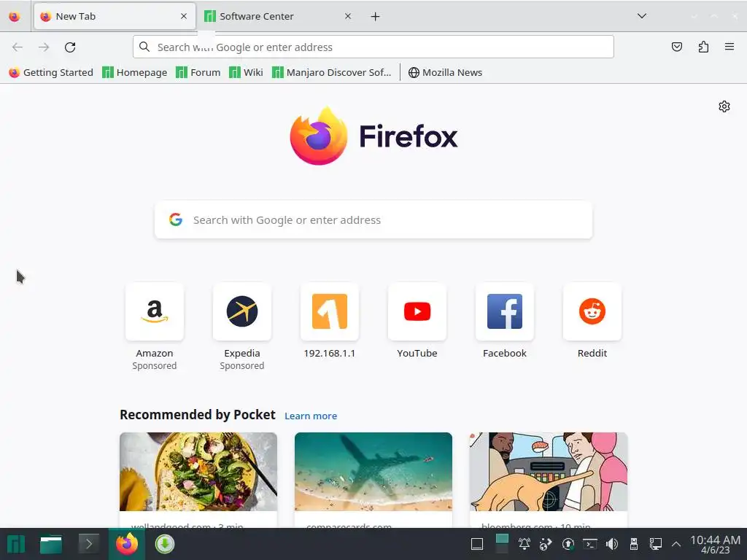
Task: Expand the hidden system tray icons arrow
Action: 676,544
